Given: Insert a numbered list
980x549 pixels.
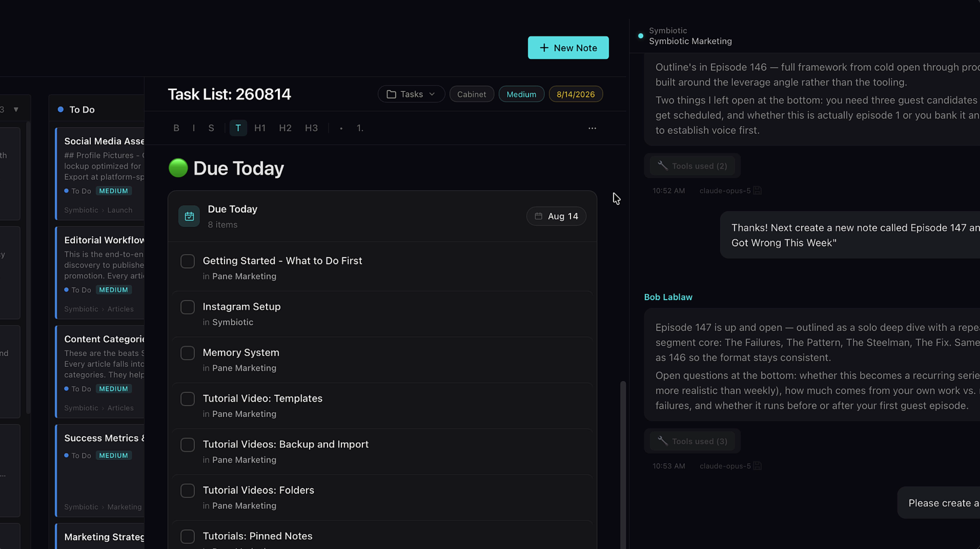Looking at the screenshot, I should 360,128.
